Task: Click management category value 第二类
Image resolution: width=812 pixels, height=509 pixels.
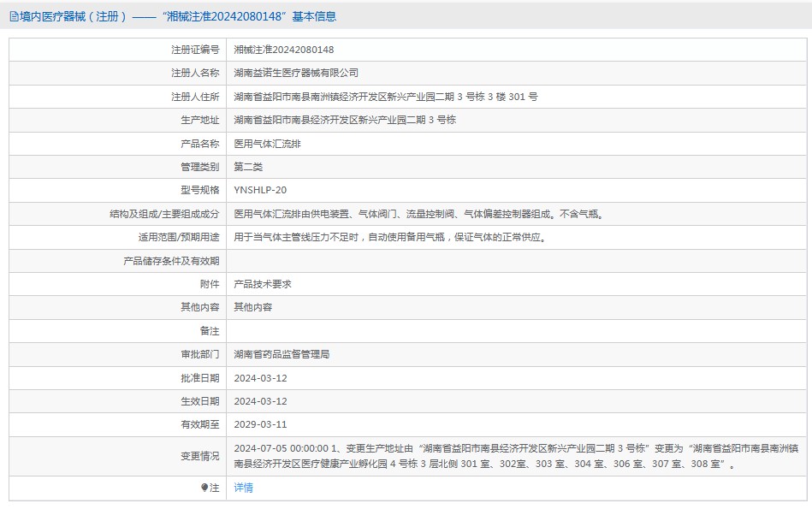Action: click(x=248, y=167)
